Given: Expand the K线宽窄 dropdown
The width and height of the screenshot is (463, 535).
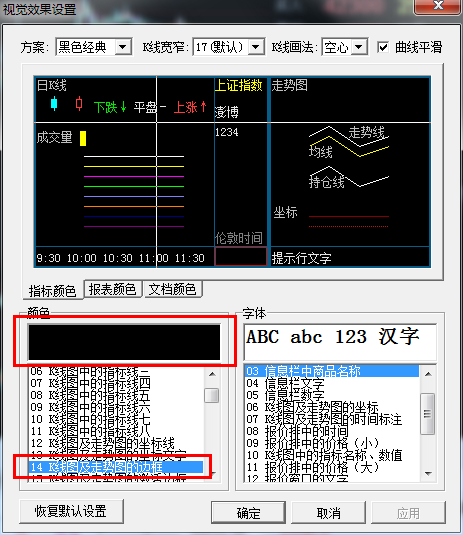Looking at the screenshot, I should (x=228, y=47).
